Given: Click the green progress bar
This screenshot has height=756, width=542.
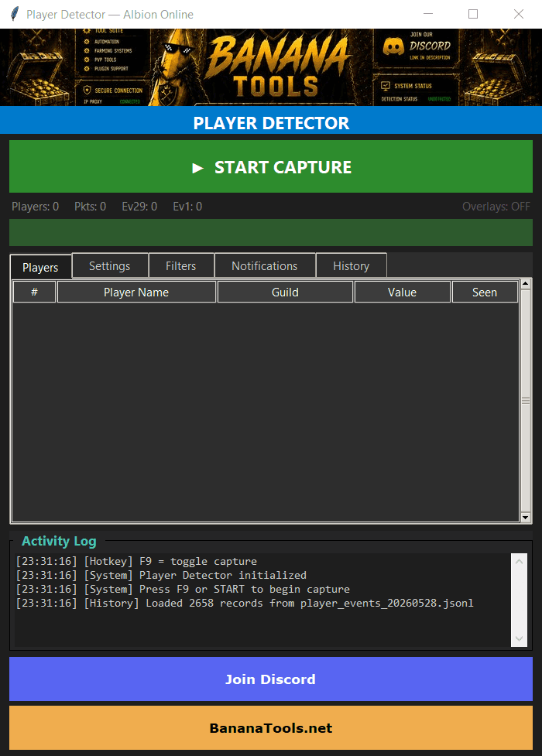Looking at the screenshot, I should (271, 232).
